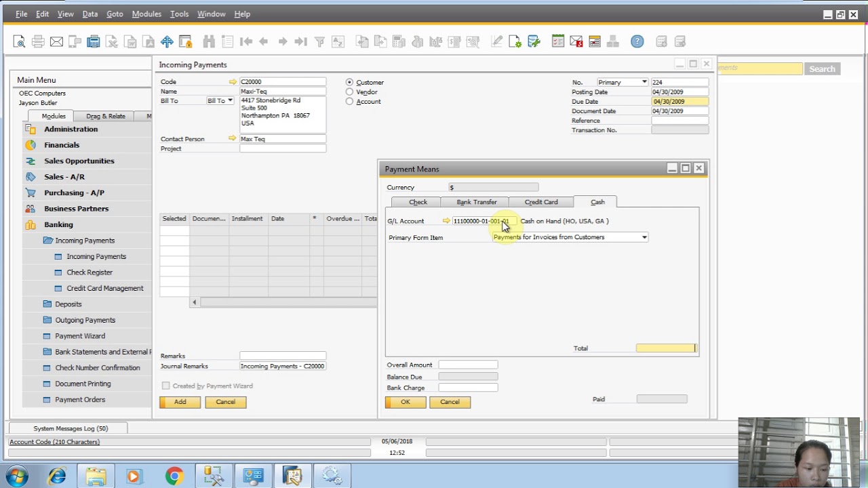Open the Modules menu in menu bar
868x488 pixels.
tap(146, 14)
